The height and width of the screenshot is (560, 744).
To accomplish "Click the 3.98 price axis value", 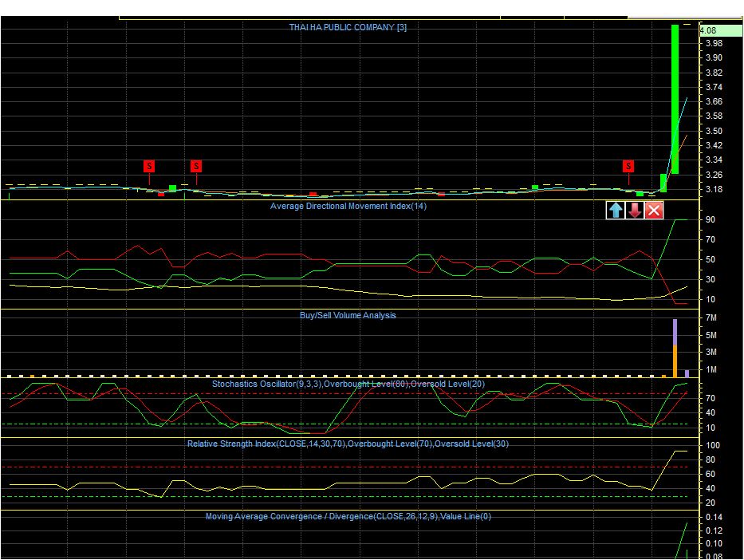I will [x=714, y=43].
